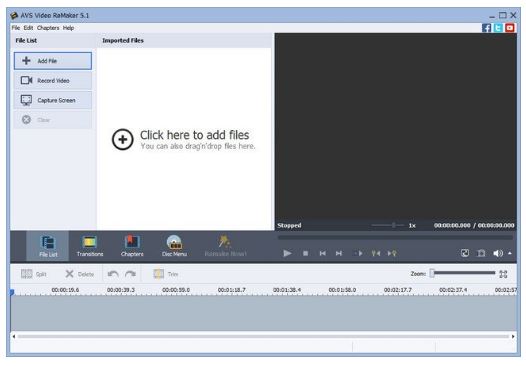Open the Edit menu
The height and width of the screenshot is (366, 526).
coord(28,28)
